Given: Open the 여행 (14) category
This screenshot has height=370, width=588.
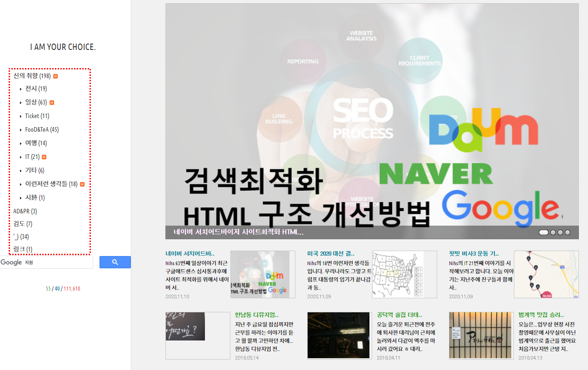Looking at the screenshot, I should (x=36, y=143).
